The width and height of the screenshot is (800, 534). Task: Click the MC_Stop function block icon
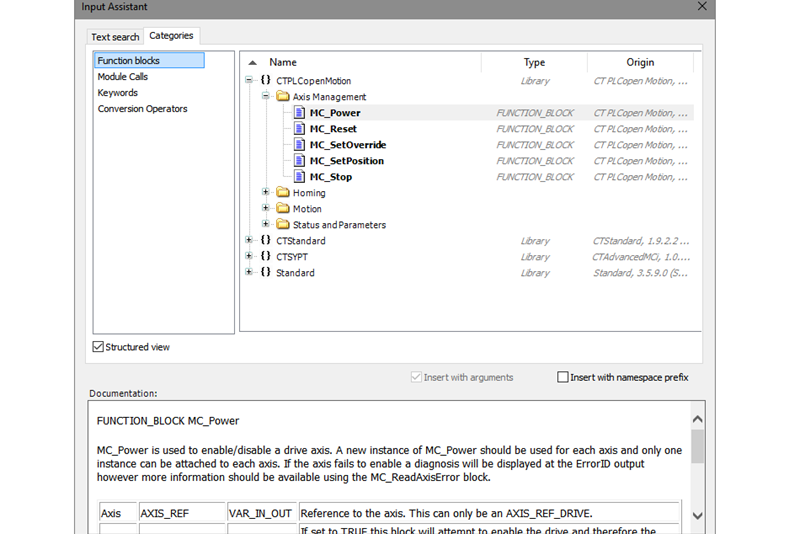300,176
